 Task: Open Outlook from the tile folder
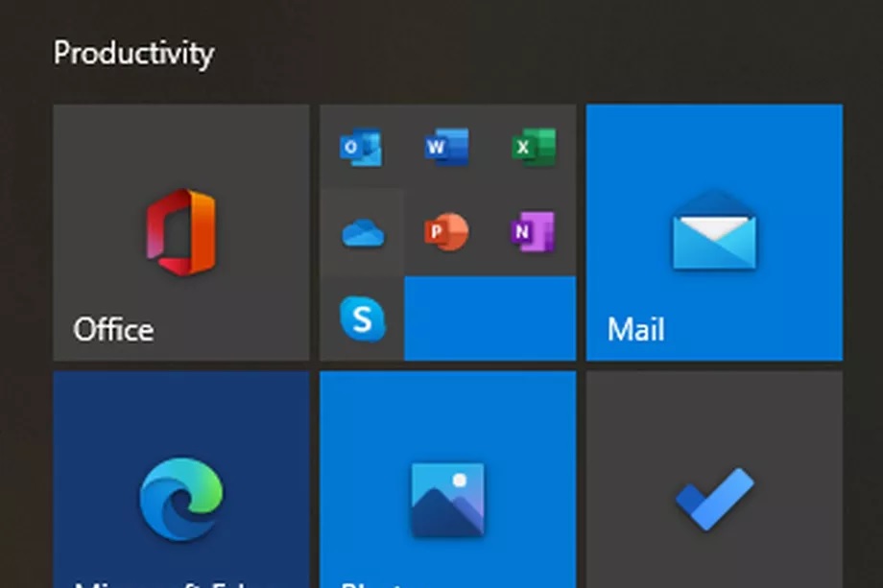coord(360,147)
